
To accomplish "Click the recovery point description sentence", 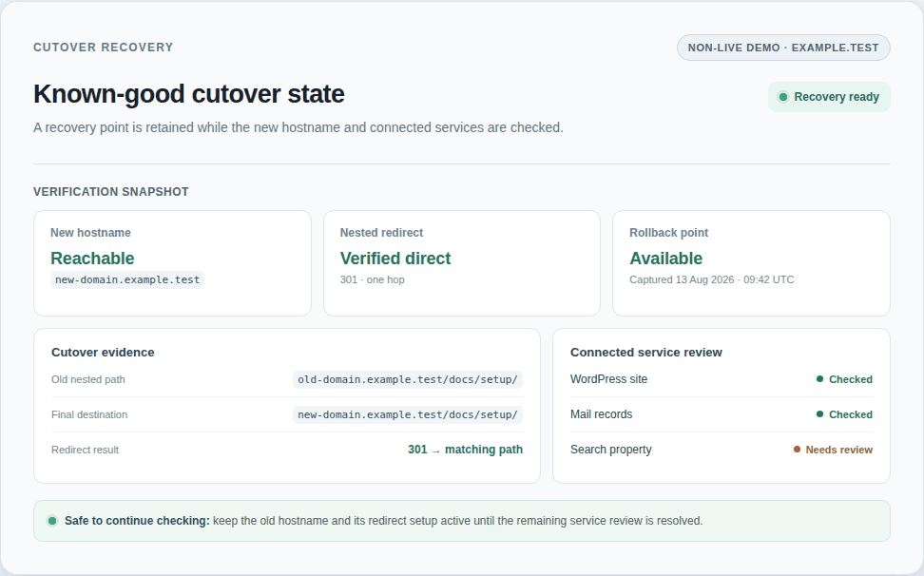I will pos(298,127).
